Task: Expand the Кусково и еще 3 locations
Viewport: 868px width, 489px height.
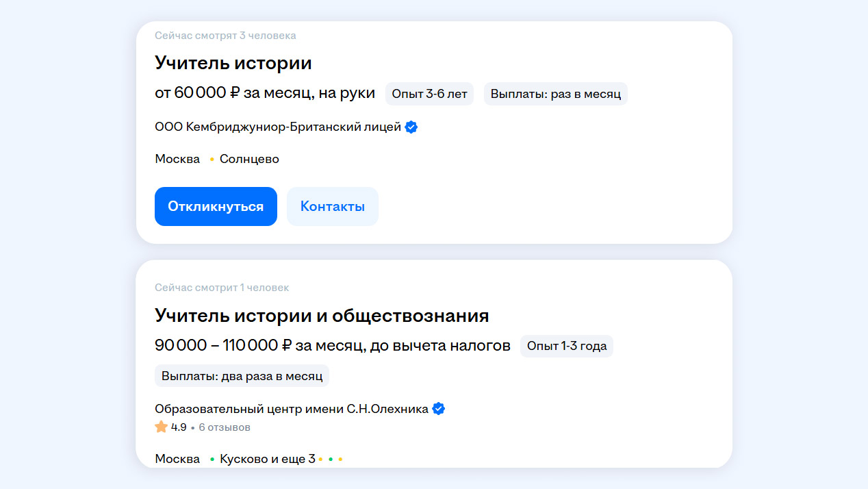Action: (x=267, y=459)
